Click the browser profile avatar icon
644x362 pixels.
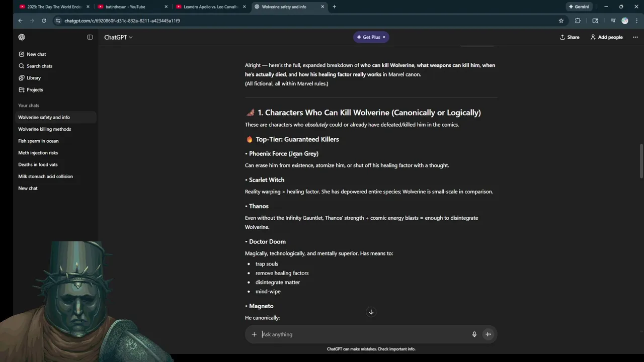point(625,21)
